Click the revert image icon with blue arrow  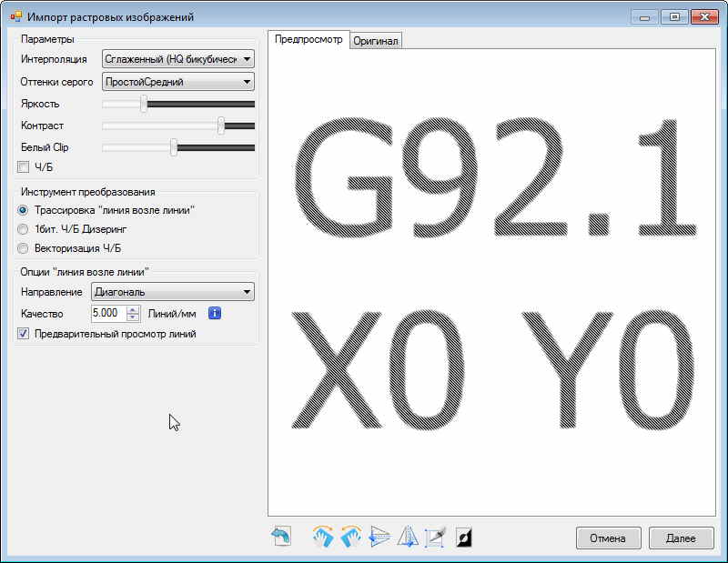pos(281,537)
